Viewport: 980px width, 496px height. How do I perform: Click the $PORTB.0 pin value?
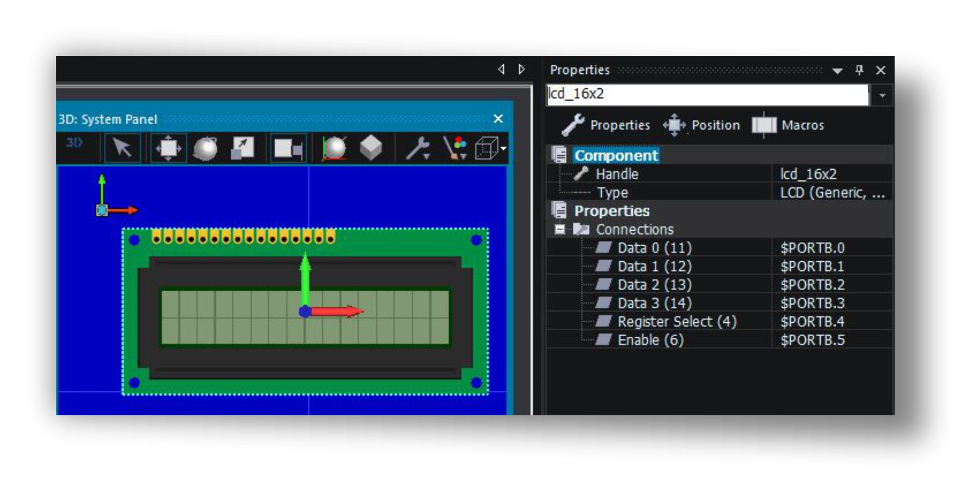pyautogui.click(x=812, y=248)
